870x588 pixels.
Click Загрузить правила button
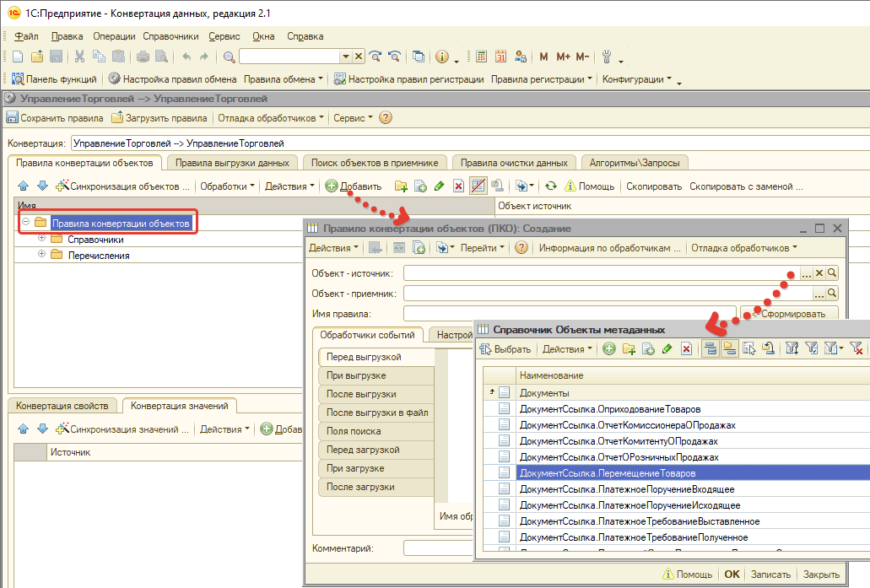click(159, 117)
